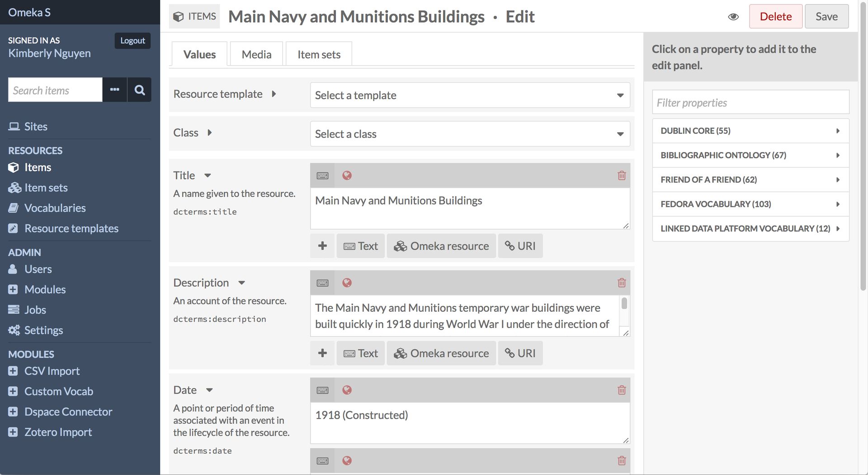Click the Logout button
The image size is (868, 475).
132,41
